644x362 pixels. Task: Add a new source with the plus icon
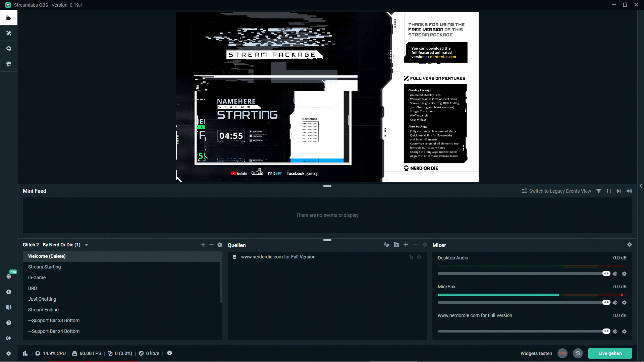[x=406, y=245]
